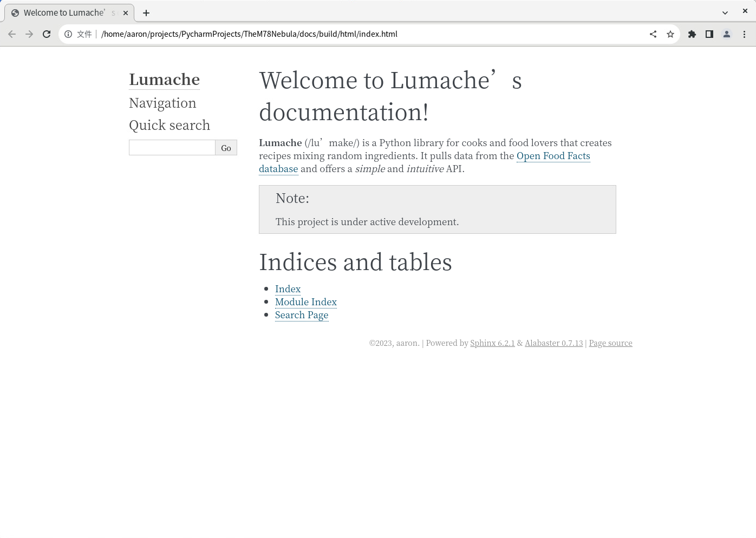Open the Module Index link

click(x=306, y=302)
